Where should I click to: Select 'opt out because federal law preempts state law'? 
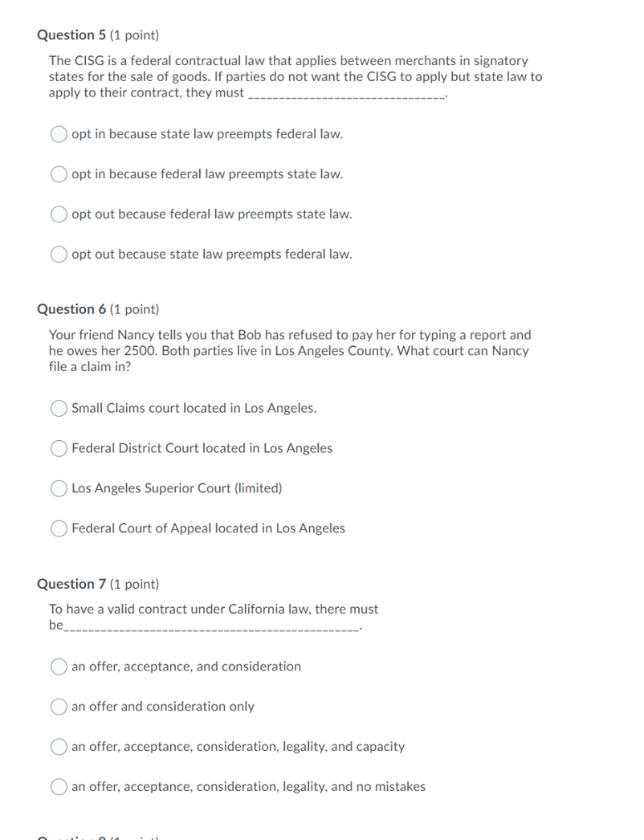58,214
